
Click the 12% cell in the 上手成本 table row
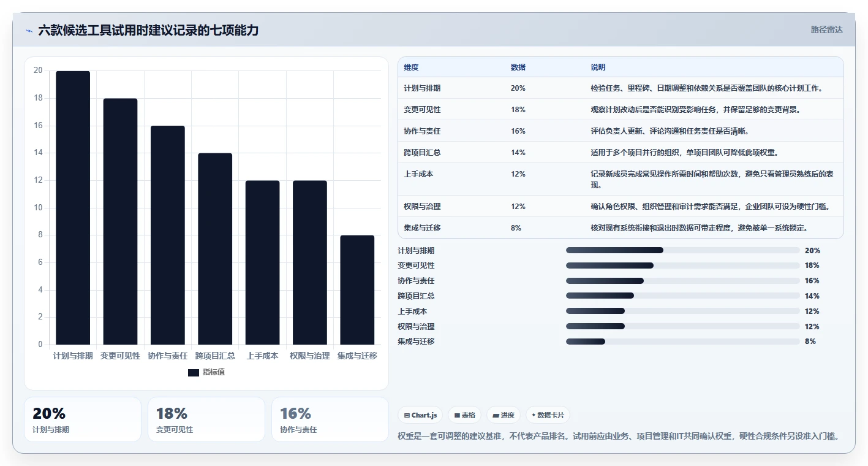pyautogui.click(x=518, y=174)
